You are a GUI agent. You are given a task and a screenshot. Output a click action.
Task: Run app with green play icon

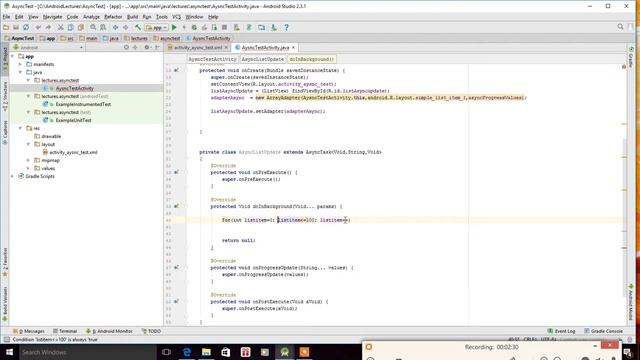(x=174, y=27)
